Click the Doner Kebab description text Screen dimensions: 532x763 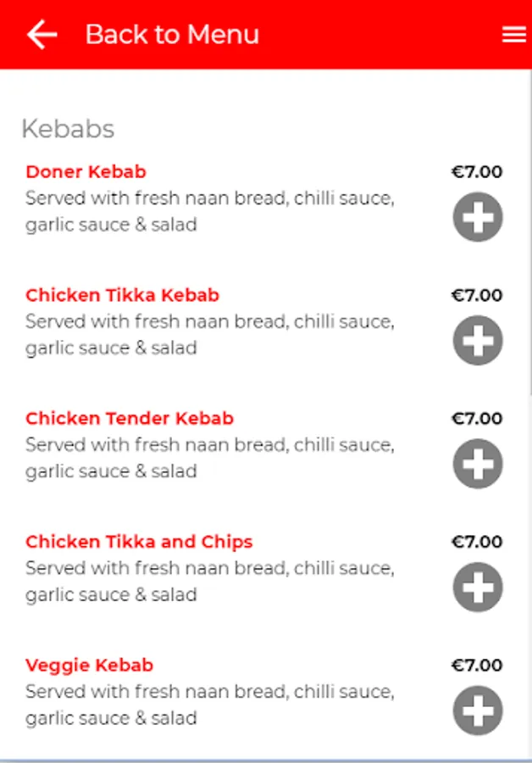(x=210, y=211)
